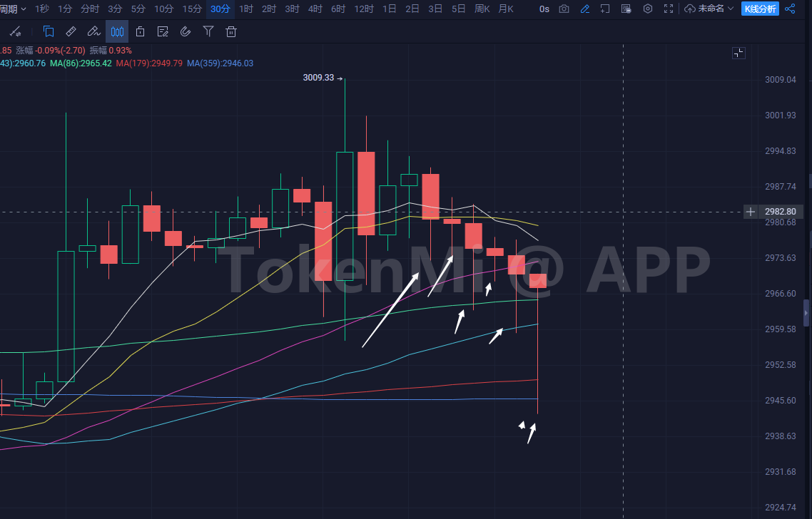Select the ruler measurement tool
Screen dimensions: 812x519
71,31
